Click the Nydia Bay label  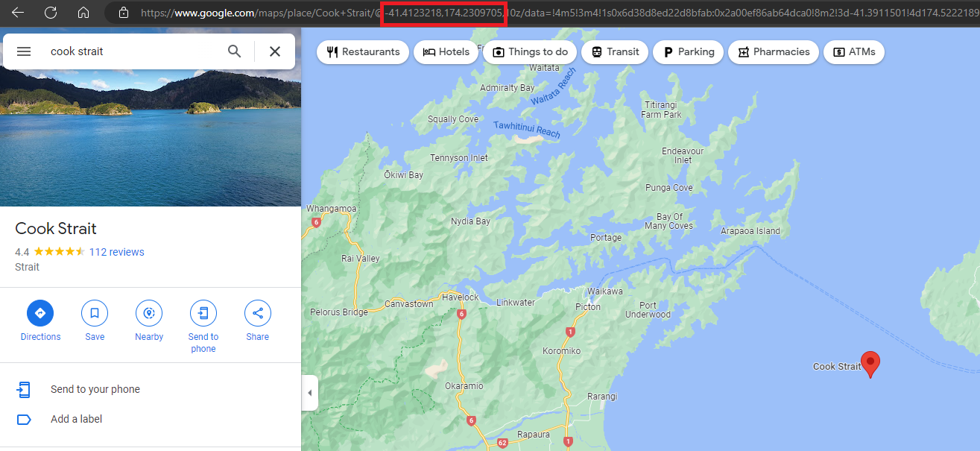point(471,221)
